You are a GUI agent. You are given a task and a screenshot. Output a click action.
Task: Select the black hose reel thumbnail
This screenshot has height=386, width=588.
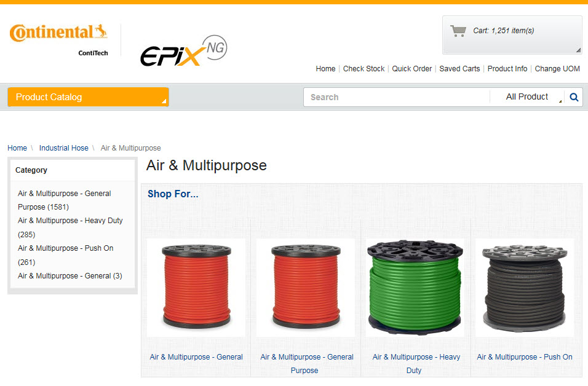click(x=524, y=288)
